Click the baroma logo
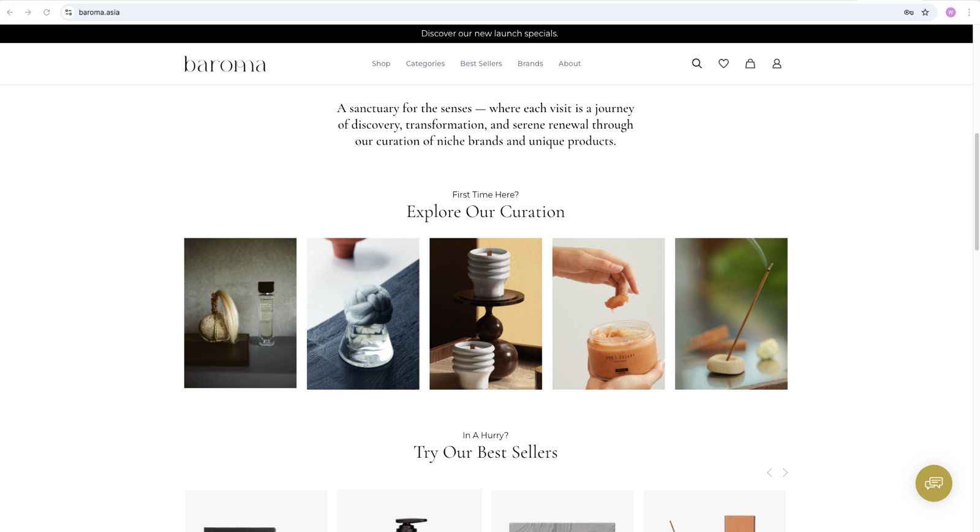The height and width of the screenshot is (532, 980). pyautogui.click(x=225, y=64)
